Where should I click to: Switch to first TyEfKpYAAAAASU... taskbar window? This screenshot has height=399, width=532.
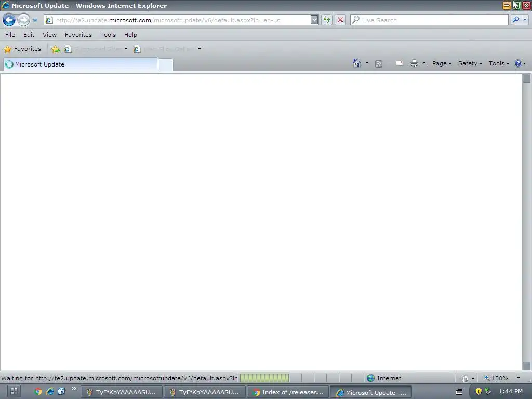[x=122, y=392]
